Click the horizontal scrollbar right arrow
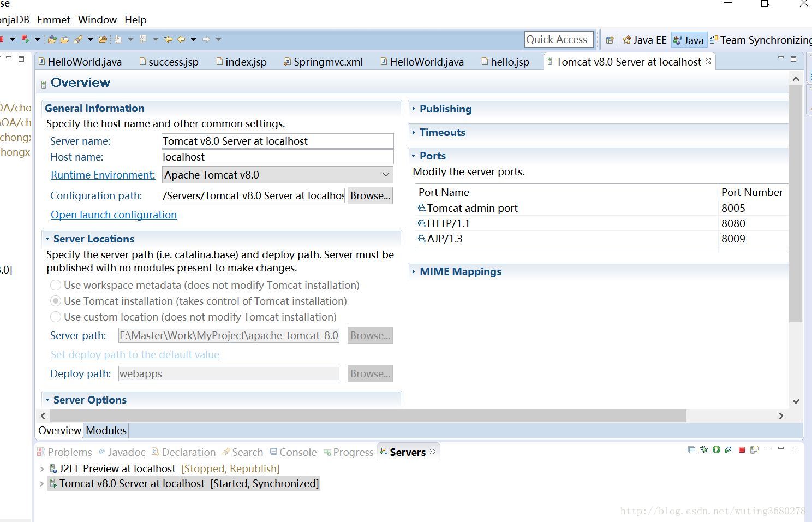Screen dimensions: 812x522 point(781,416)
